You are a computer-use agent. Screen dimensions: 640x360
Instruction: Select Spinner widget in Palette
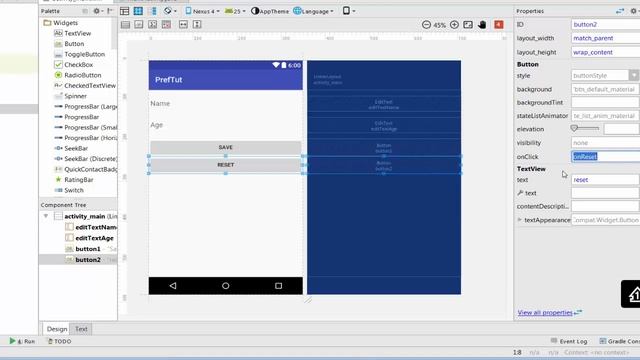point(70,96)
